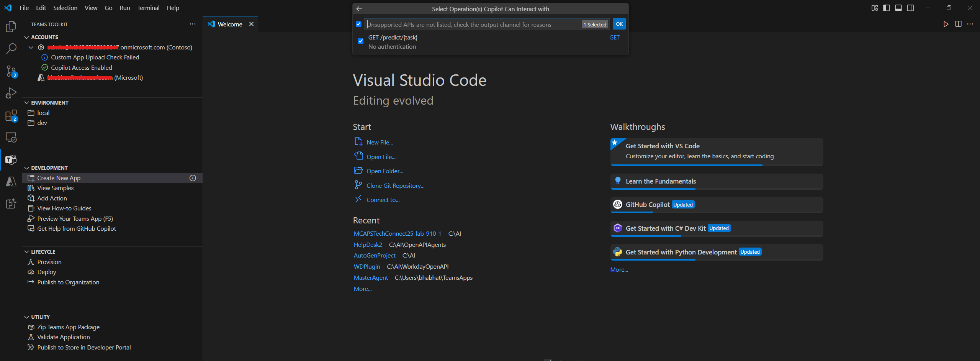Collapse the LIFECYCLE section
Image resolution: width=980 pixels, height=361 pixels.
[27, 252]
